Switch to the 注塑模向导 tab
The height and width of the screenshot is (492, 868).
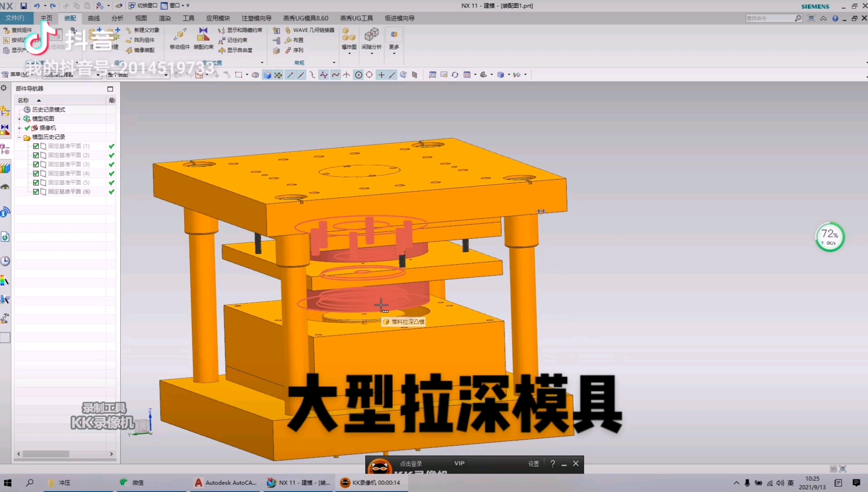click(256, 18)
